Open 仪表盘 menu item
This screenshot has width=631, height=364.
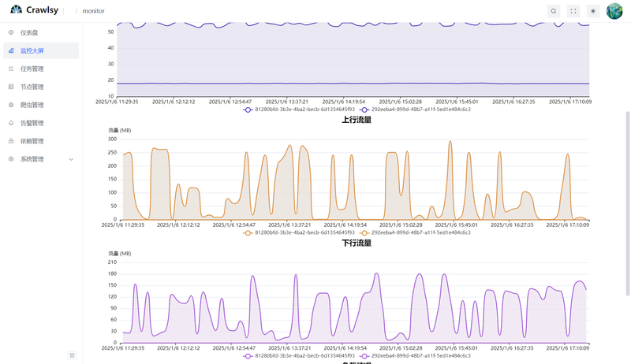pos(41,32)
